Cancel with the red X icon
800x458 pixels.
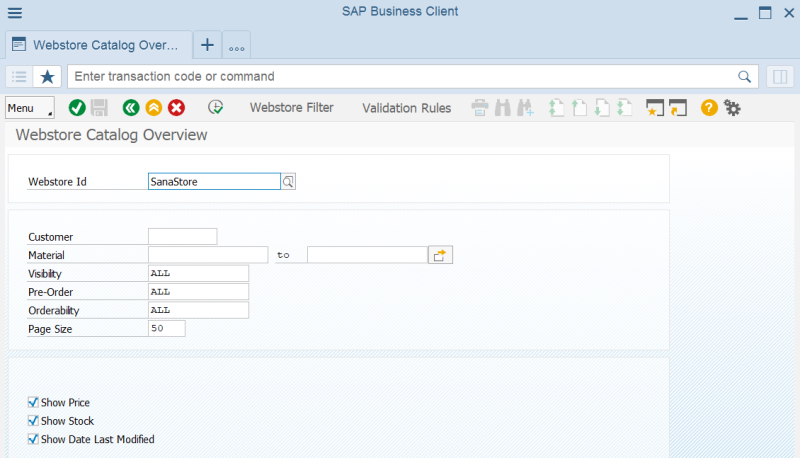pyautogui.click(x=177, y=108)
